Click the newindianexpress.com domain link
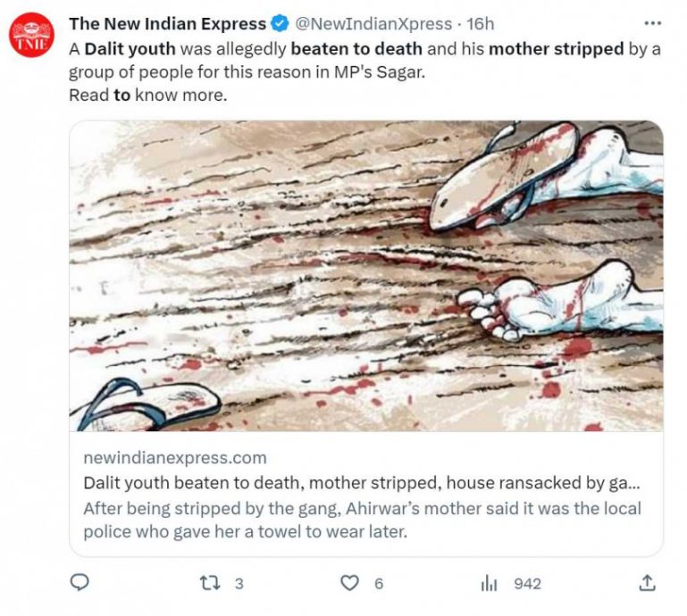The height and width of the screenshot is (616, 687). coord(174,458)
